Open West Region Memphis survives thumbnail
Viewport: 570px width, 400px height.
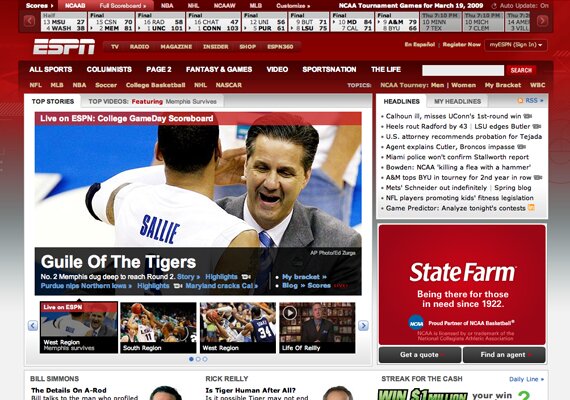(79, 327)
